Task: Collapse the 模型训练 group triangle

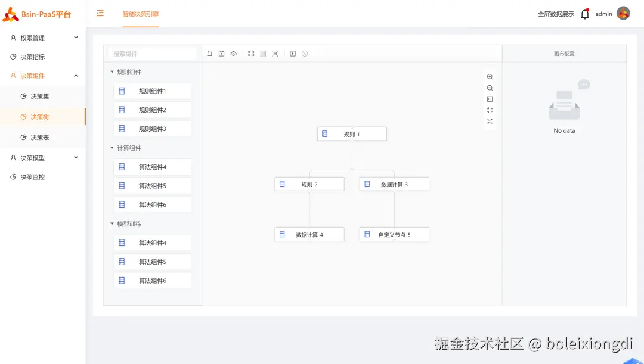Action: (x=112, y=223)
